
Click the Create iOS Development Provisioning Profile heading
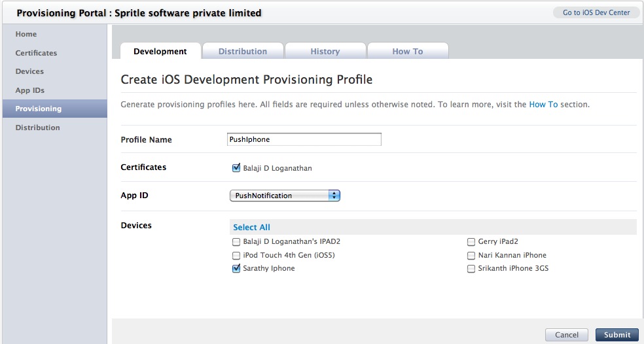pos(247,79)
